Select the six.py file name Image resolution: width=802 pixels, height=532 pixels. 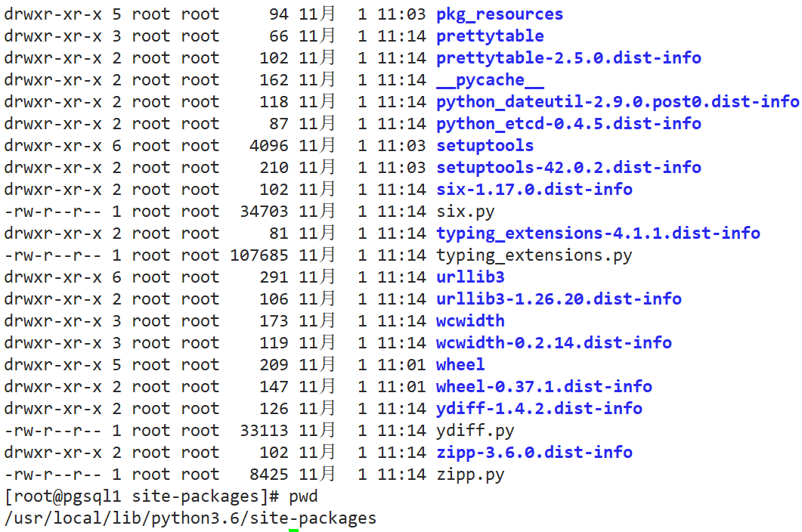pos(466,212)
